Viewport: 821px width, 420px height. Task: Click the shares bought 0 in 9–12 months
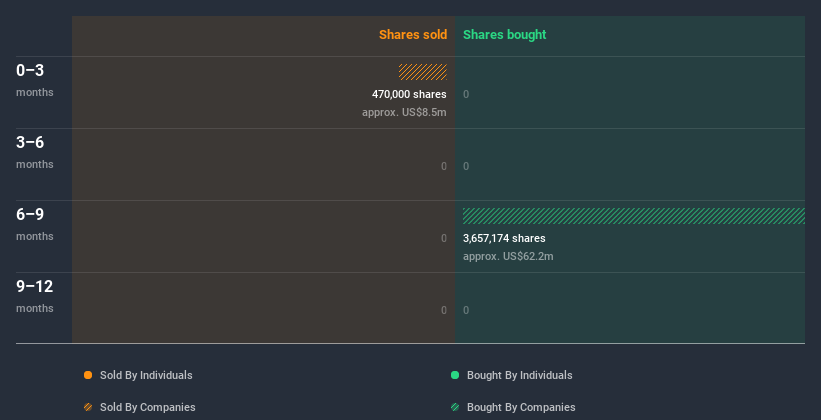tap(466, 310)
